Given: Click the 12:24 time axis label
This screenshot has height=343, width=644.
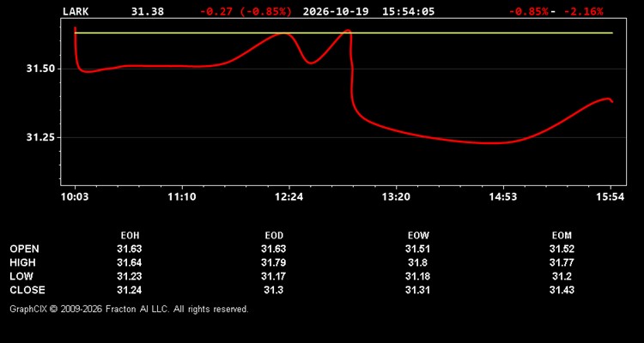Looking at the screenshot, I should point(289,197).
